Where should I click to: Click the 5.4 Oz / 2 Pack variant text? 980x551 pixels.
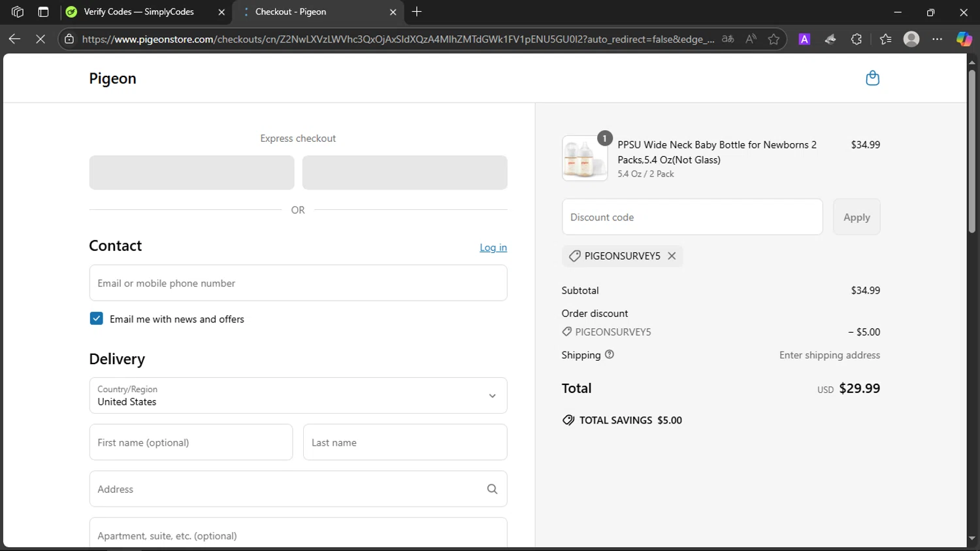(x=645, y=174)
